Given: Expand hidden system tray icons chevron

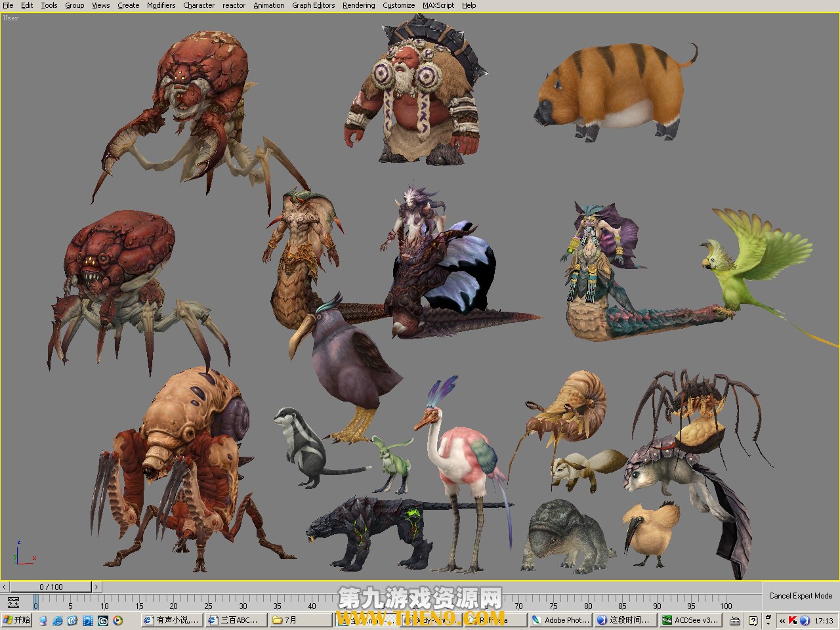Looking at the screenshot, I should point(782,620).
